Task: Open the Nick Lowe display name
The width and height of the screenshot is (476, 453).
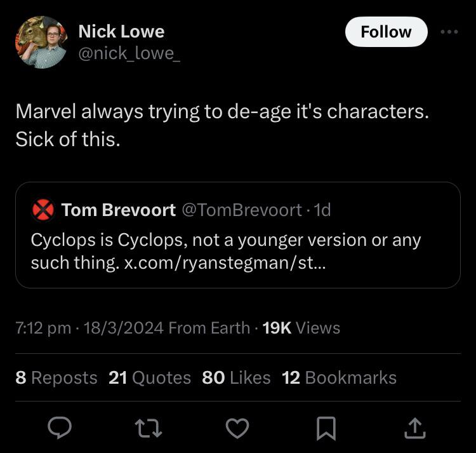Action: point(121,31)
